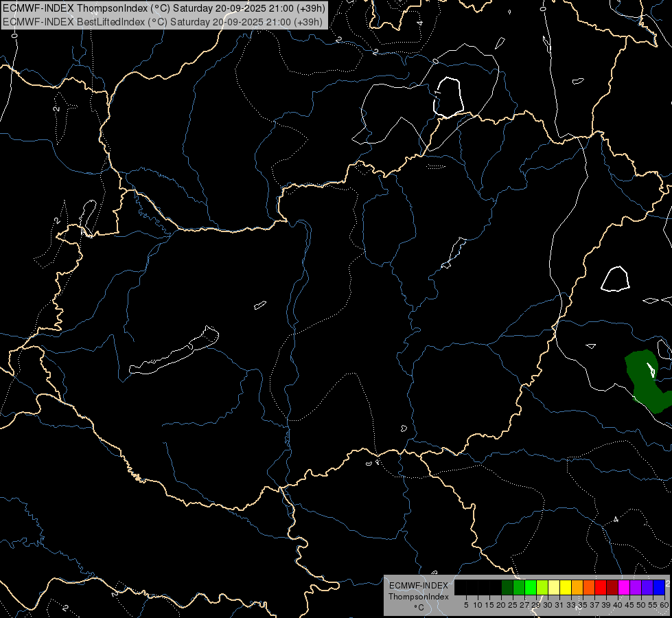Select the blue 55–60 legend swatch
Viewport: 672px width, 618px height.
659,587
